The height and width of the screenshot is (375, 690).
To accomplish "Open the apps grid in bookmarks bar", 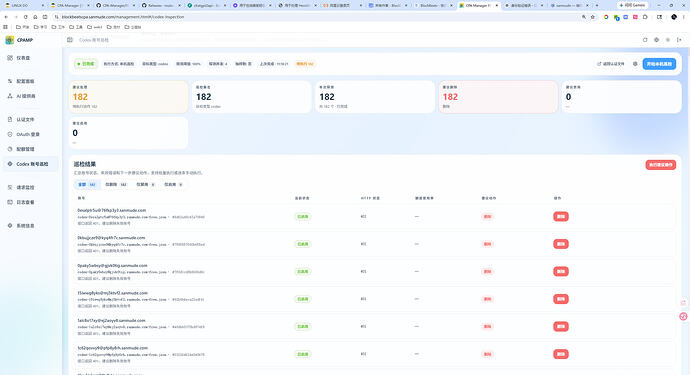I will pyautogui.click(x=5, y=27).
